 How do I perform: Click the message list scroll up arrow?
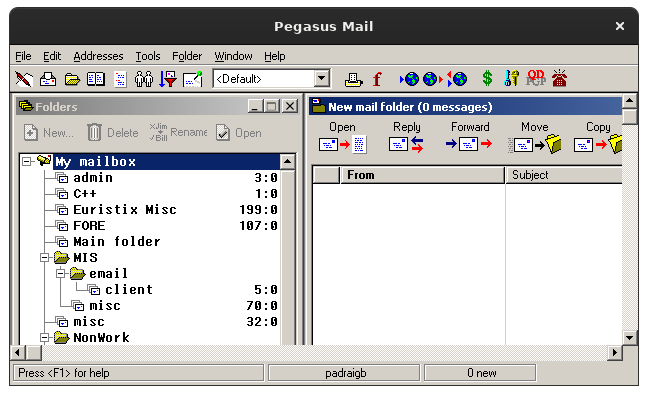click(x=629, y=100)
